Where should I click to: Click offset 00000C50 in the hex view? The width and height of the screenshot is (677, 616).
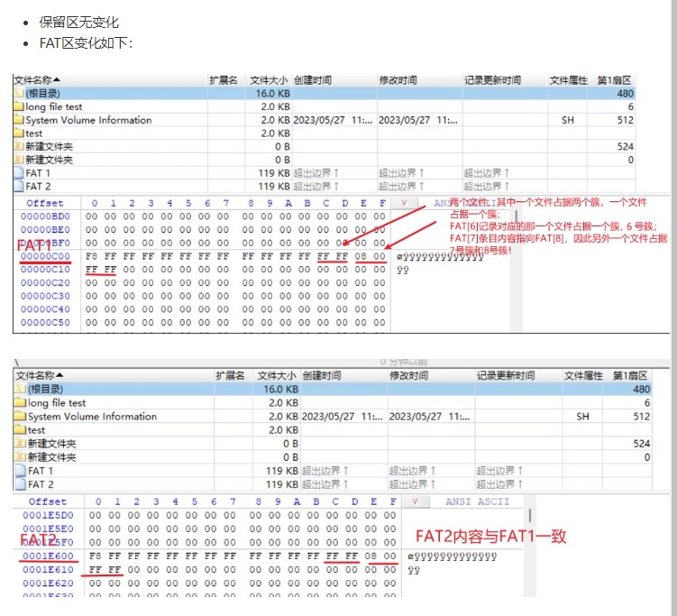(x=45, y=322)
